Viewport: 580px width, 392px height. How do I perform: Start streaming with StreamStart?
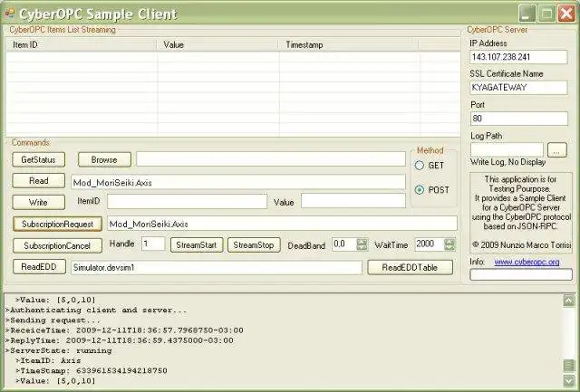[x=197, y=245]
